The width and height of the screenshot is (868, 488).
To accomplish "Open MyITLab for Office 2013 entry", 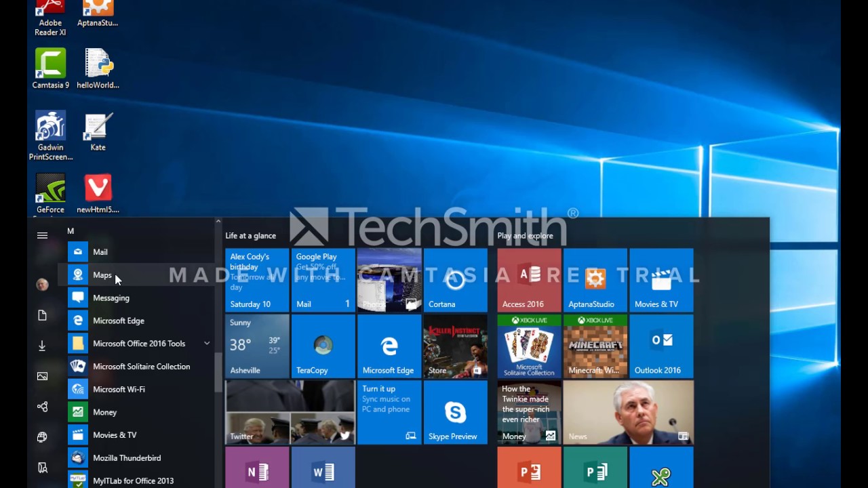I will coord(140,481).
